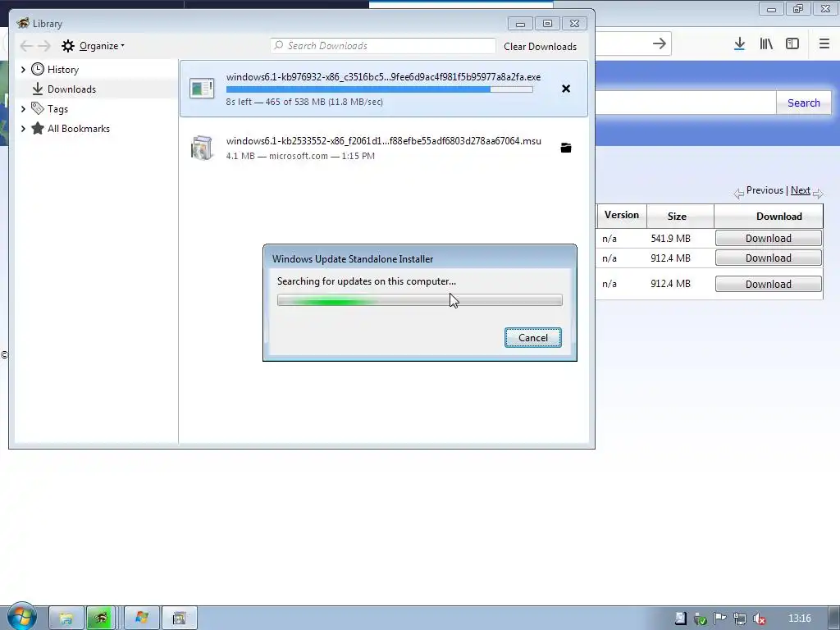The height and width of the screenshot is (630, 840).
Task: Click the kb976932 exe file icon
Action: [x=202, y=89]
